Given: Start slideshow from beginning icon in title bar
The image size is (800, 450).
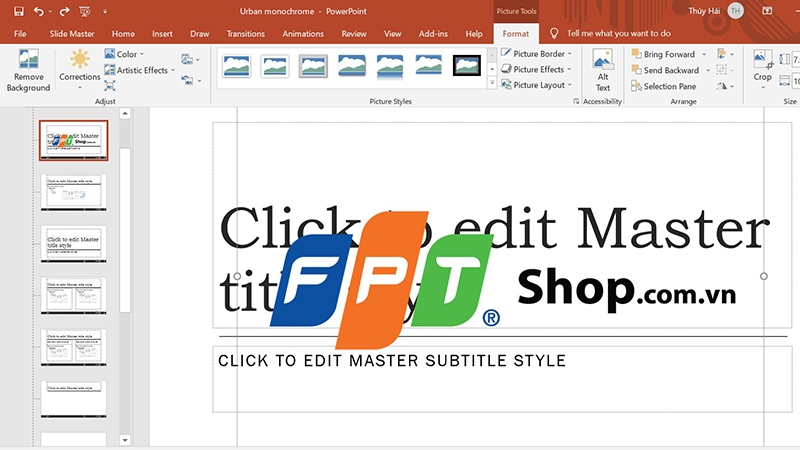Looking at the screenshot, I should (x=85, y=11).
